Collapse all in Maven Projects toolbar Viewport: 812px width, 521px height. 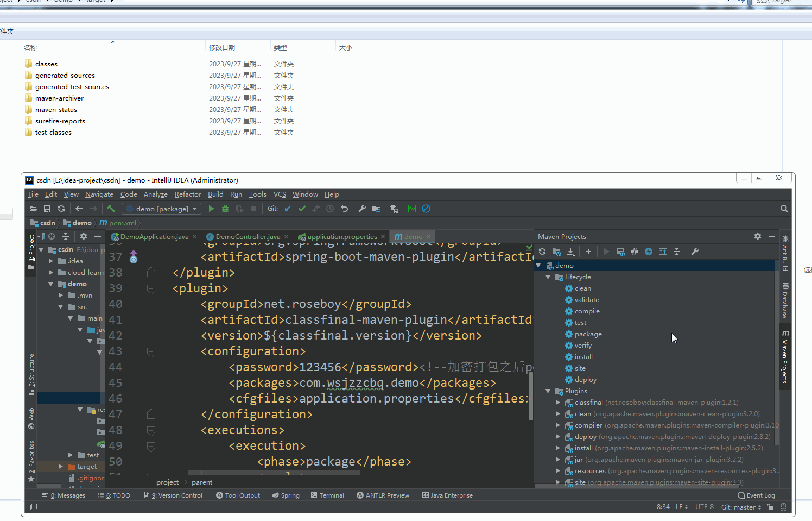[x=677, y=252]
